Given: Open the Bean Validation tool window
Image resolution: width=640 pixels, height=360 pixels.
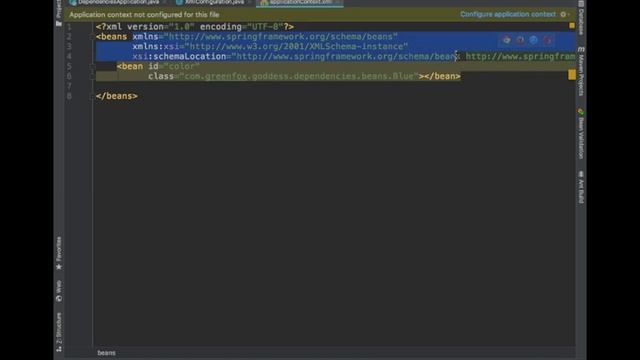Looking at the screenshot, I should pos(581,133).
